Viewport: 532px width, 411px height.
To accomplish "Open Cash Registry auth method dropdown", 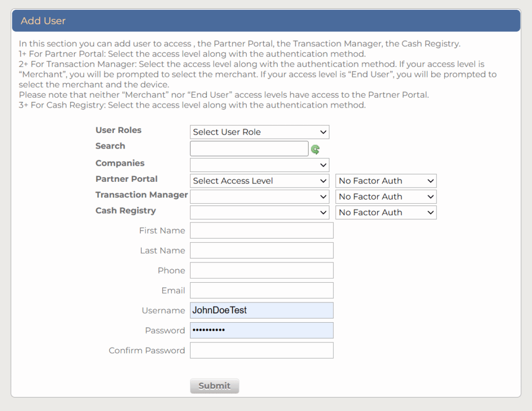I will coord(385,213).
